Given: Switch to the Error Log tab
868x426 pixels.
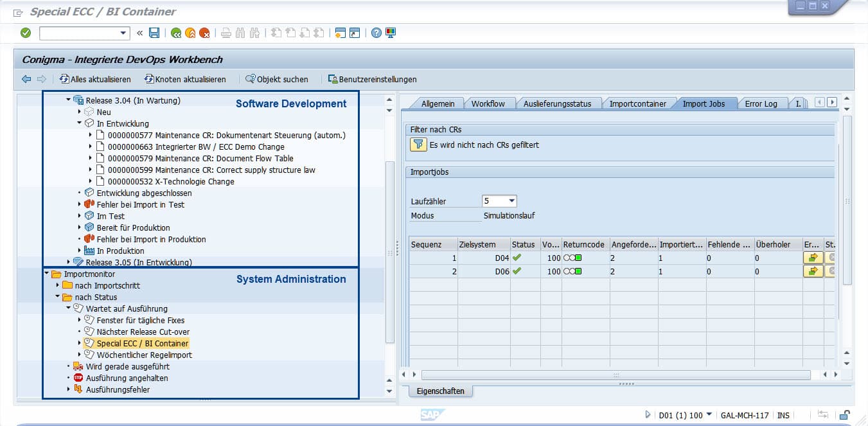Looking at the screenshot, I should (761, 103).
